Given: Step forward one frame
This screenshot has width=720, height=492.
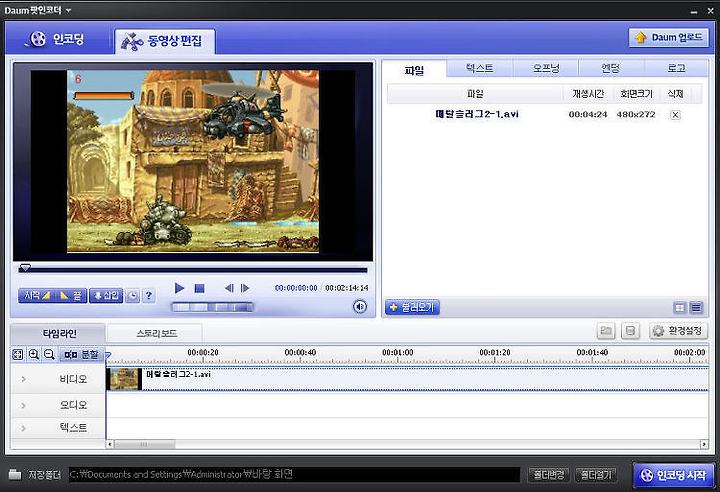Looking at the screenshot, I should [245, 288].
